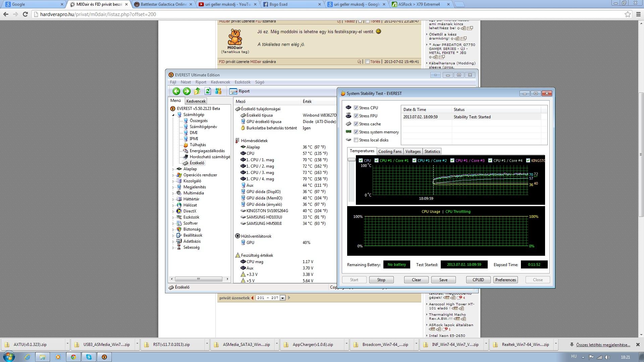This screenshot has width=644, height=362.
Task: Open Internet Explorer from the taskbar
Action: pos(27,357)
